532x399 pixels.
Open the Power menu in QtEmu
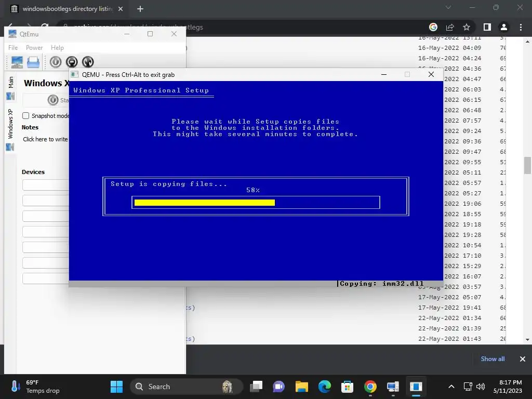click(x=34, y=48)
